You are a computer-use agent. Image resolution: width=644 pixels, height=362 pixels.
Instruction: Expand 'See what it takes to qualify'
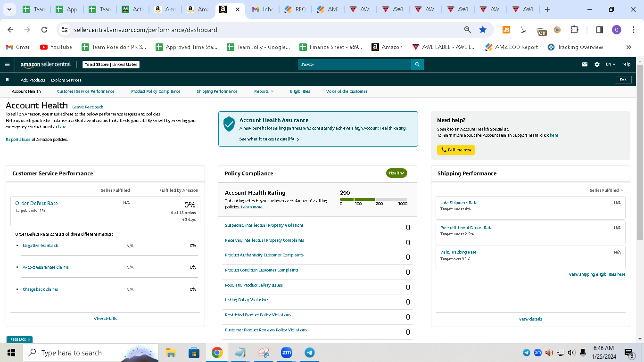click(x=269, y=139)
